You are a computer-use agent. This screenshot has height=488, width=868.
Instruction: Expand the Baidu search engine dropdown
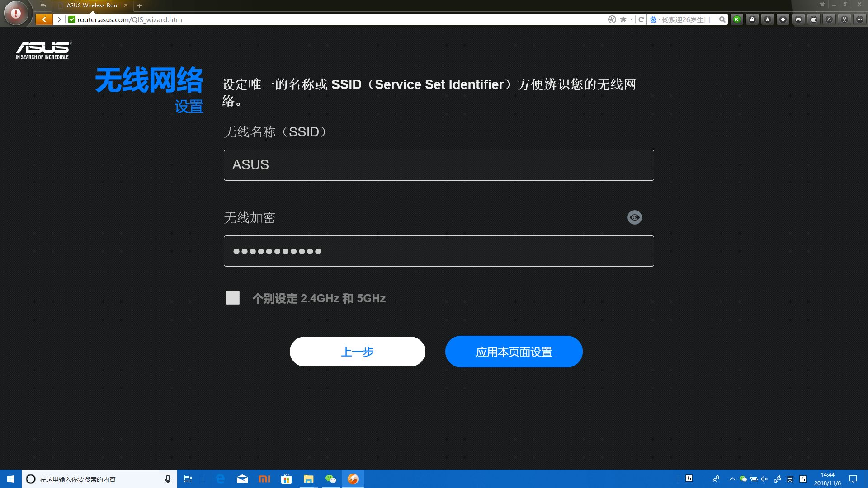(x=660, y=19)
